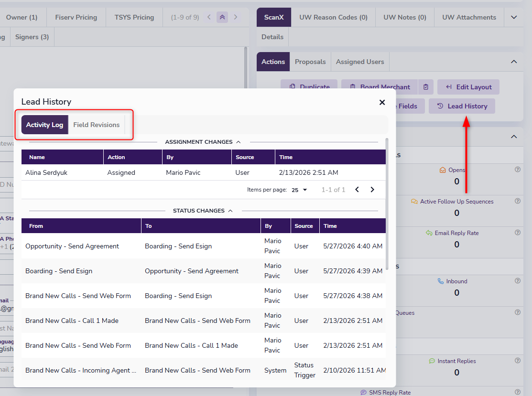Collapse the statistics panel chevron

[514, 137]
